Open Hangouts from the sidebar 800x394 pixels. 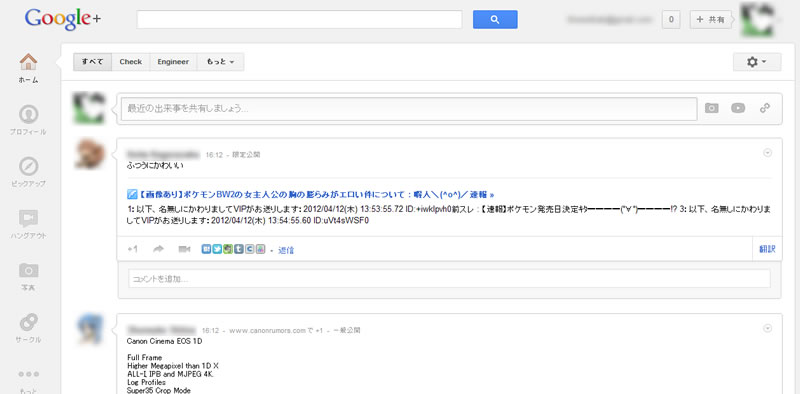click(x=28, y=224)
